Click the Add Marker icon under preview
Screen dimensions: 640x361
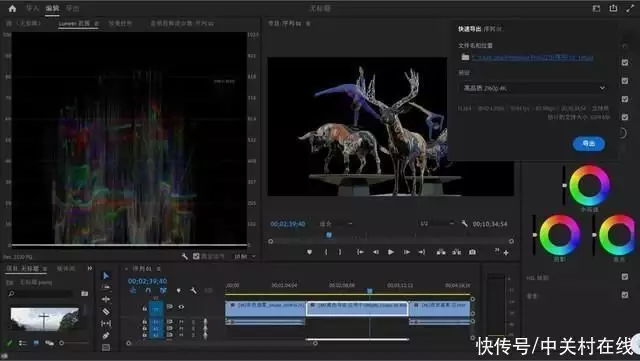click(309, 252)
